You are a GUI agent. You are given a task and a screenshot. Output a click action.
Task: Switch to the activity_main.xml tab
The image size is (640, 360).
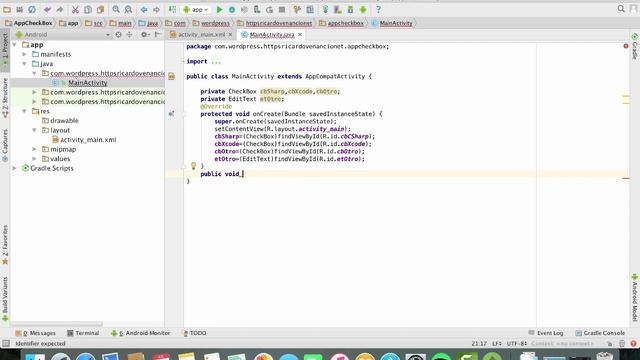tap(201, 35)
